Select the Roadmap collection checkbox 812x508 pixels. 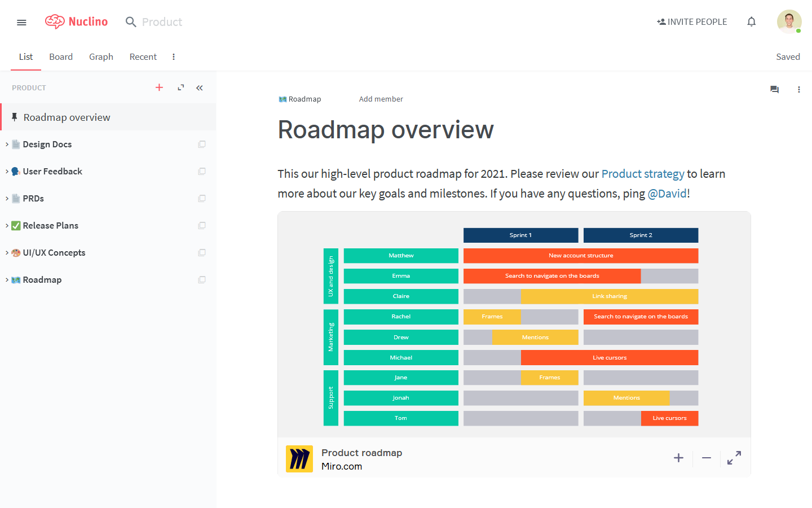click(202, 279)
